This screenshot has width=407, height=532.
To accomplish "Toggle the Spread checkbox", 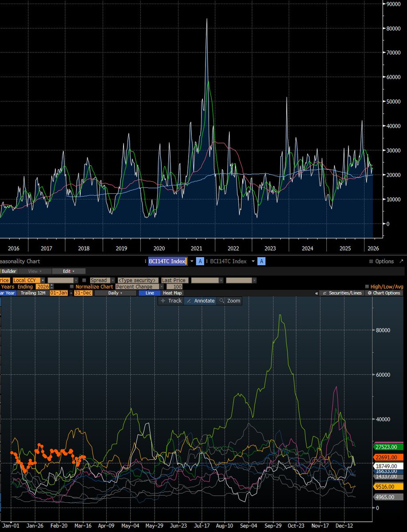I will point(84,280).
